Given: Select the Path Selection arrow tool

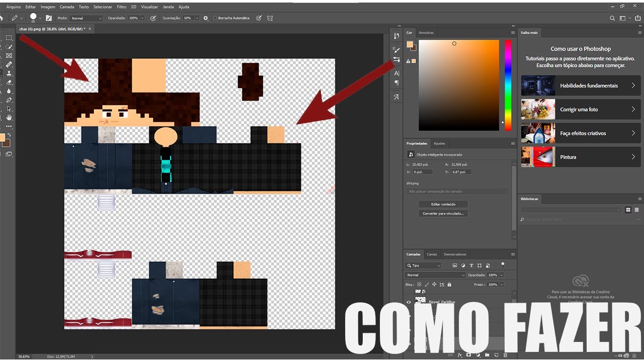Looking at the screenshot, I should click(9, 109).
